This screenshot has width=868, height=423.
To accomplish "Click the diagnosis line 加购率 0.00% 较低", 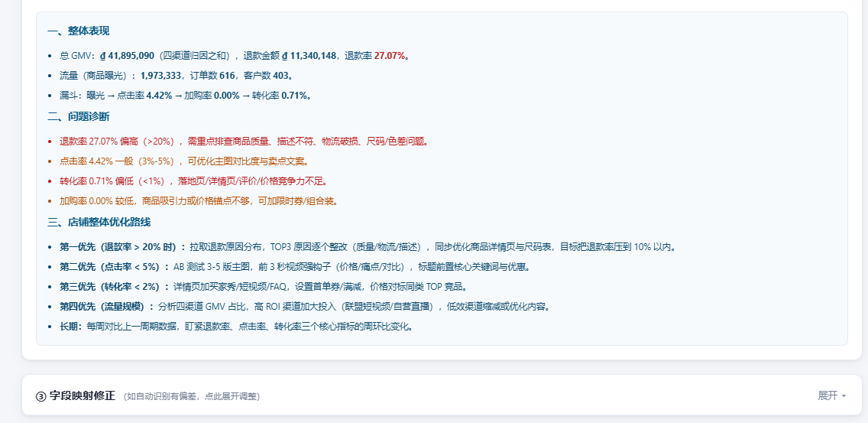I will pos(199,201).
